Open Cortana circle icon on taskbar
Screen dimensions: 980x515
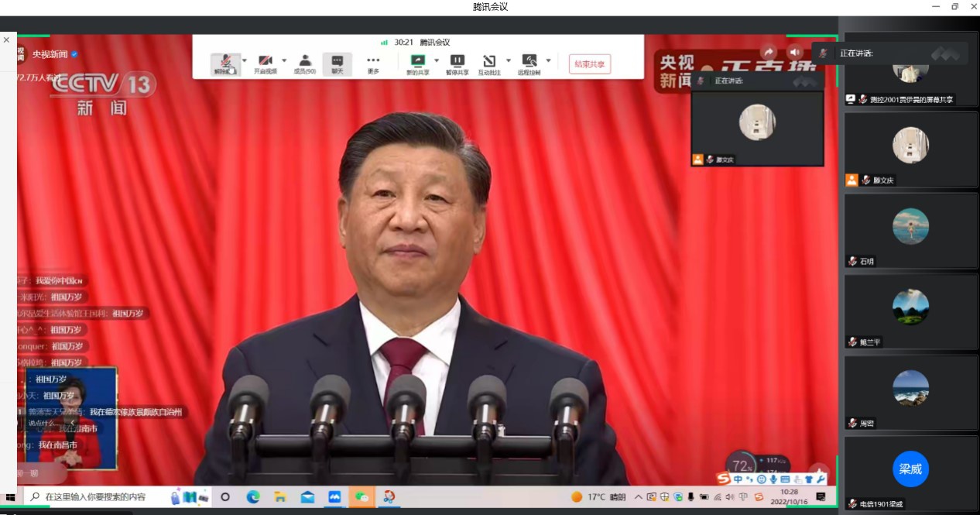pyautogui.click(x=225, y=496)
